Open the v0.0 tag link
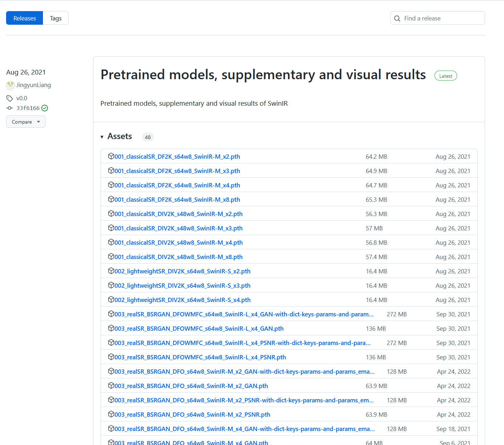 click(21, 98)
